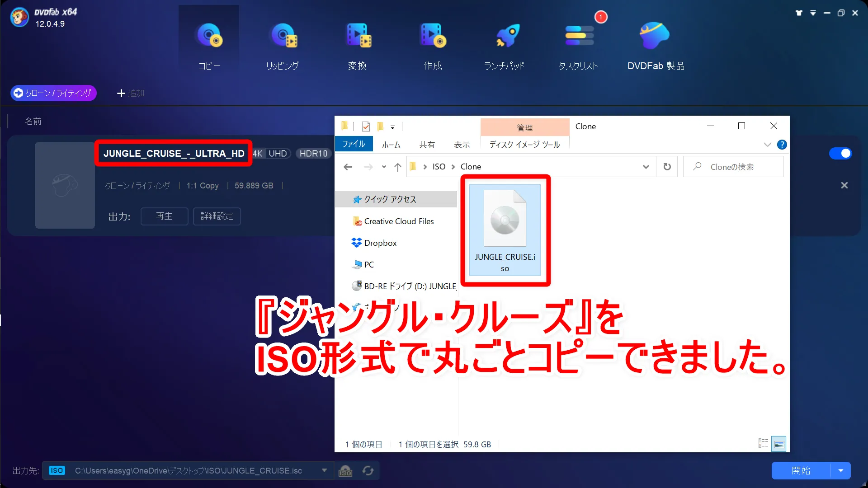Open DVDFab main menu triangle icon

click(813, 13)
